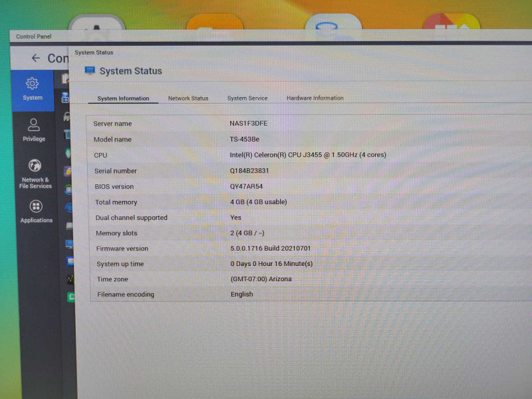
Task: Select Dual channel supported value Yes
Action: coord(236,217)
